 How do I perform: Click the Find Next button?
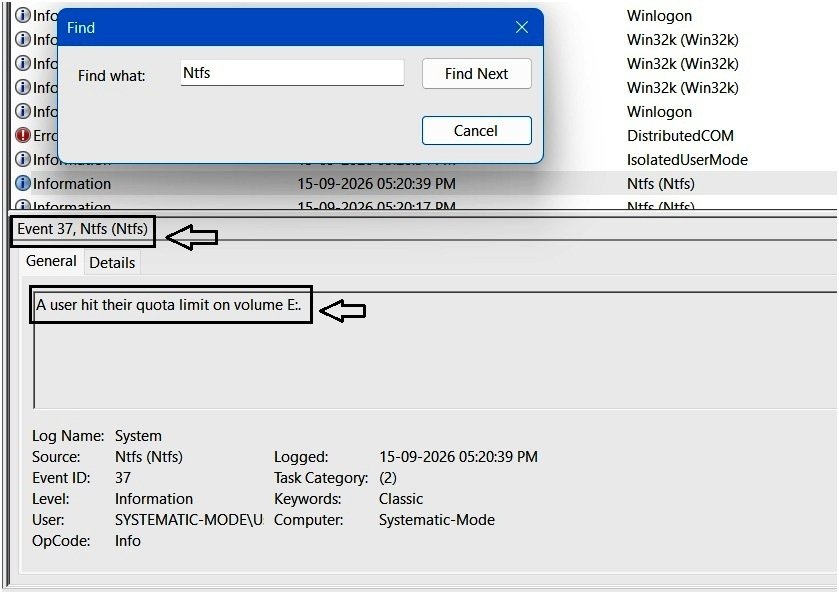[x=476, y=73]
